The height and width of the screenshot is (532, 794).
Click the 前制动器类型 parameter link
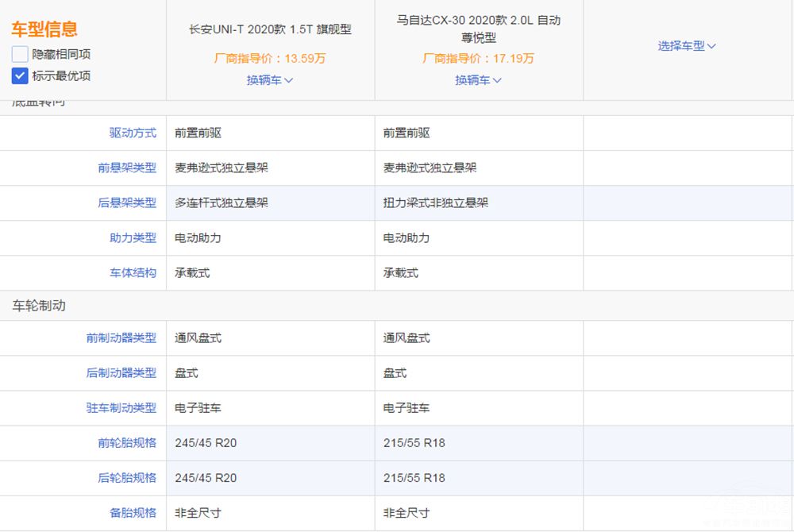click(x=121, y=338)
